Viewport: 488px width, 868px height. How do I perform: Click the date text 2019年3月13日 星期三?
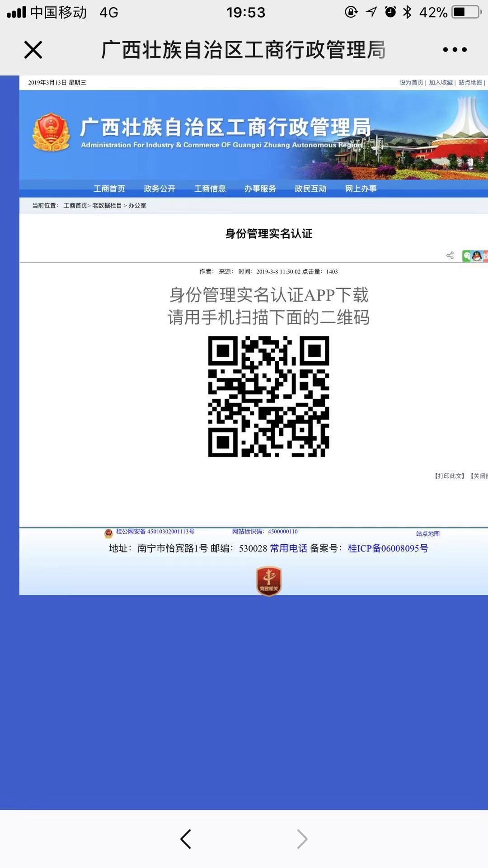(57, 82)
